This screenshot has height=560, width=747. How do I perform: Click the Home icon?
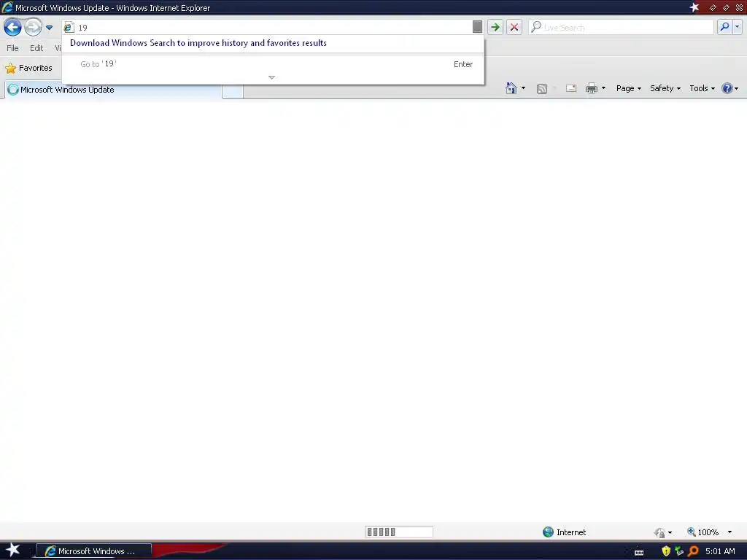tap(511, 88)
